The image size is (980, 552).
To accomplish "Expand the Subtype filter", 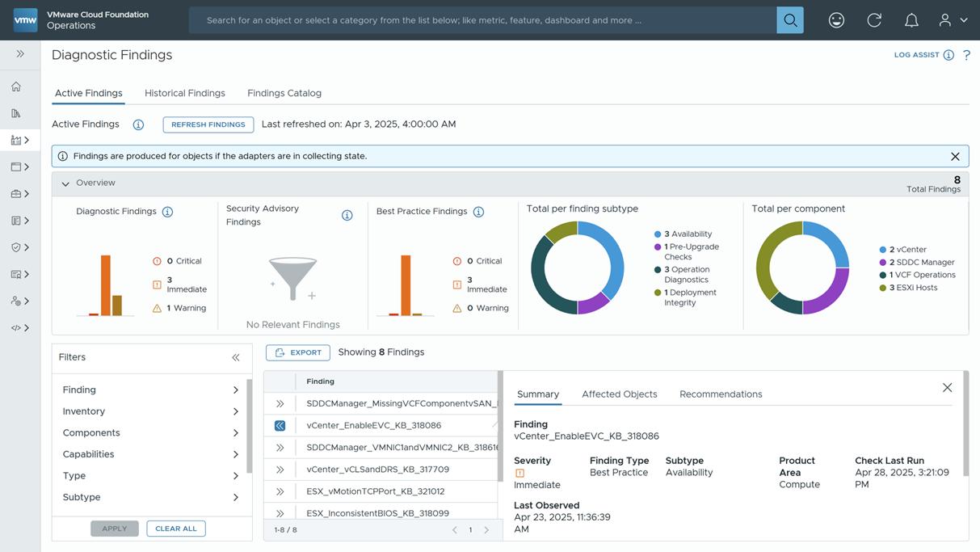I will coord(151,497).
